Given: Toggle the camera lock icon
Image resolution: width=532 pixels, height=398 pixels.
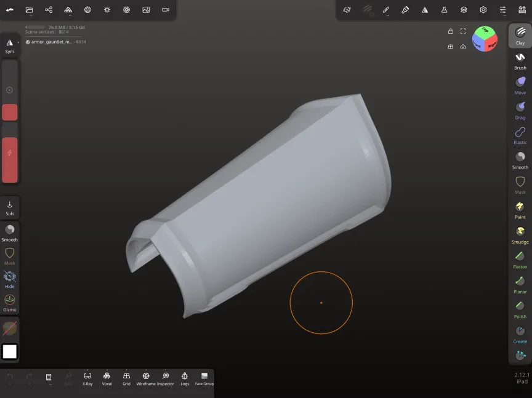Looking at the screenshot, I should click(450, 31).
